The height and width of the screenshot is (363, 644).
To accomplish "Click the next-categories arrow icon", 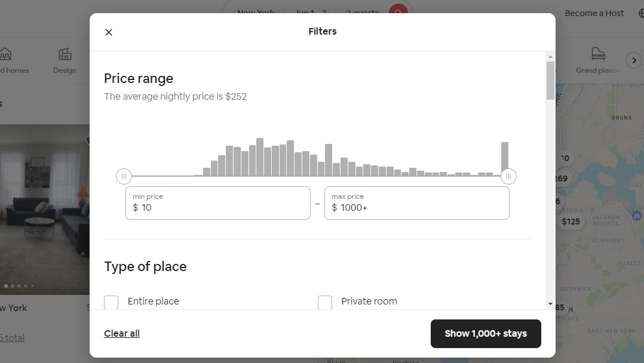I will (x=634, y=60).
